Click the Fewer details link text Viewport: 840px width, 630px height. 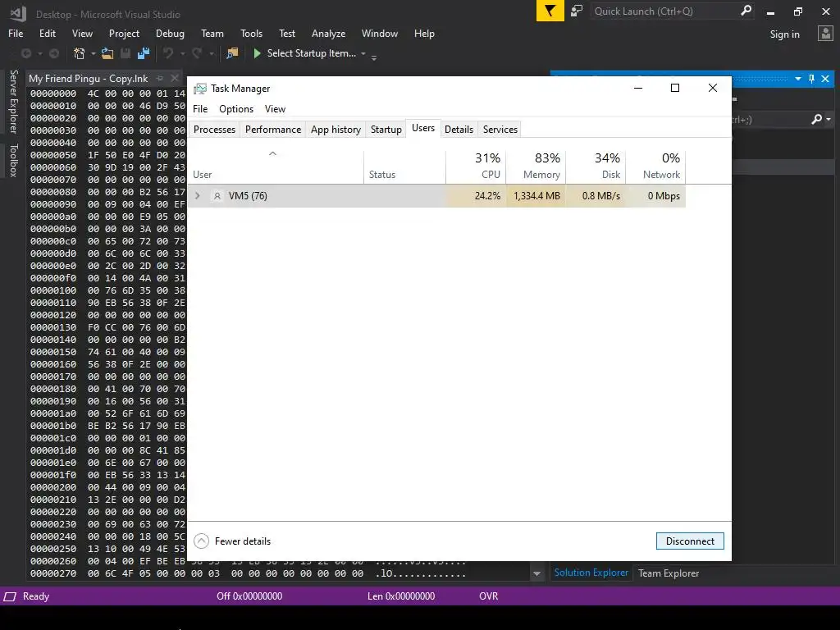point(243,541)
